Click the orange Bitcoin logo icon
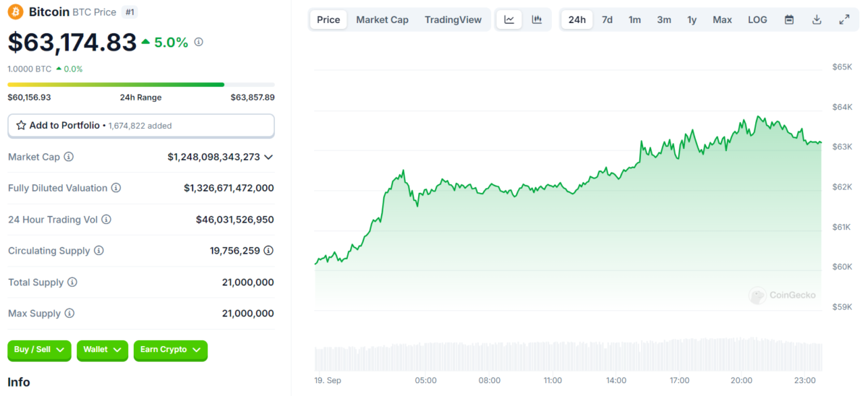 [x=15, y=12]
